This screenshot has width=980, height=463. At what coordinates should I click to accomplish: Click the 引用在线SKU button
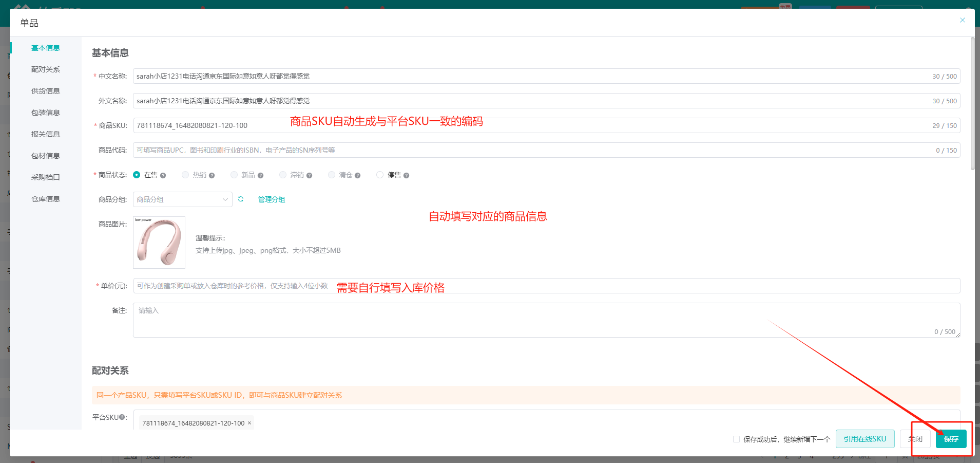click(865, 439)
